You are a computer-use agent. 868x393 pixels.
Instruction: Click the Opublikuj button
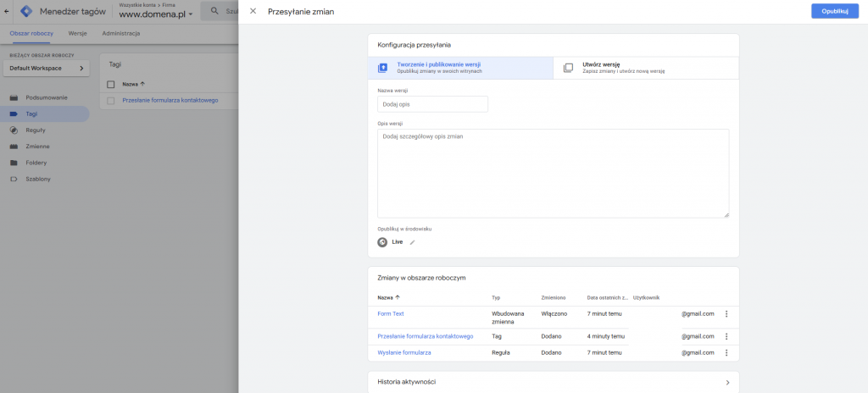point(835,11)
